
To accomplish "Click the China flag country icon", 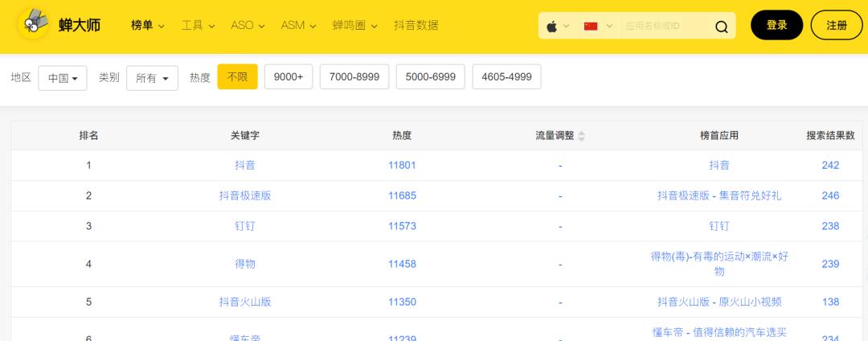I will coord(591,26).
